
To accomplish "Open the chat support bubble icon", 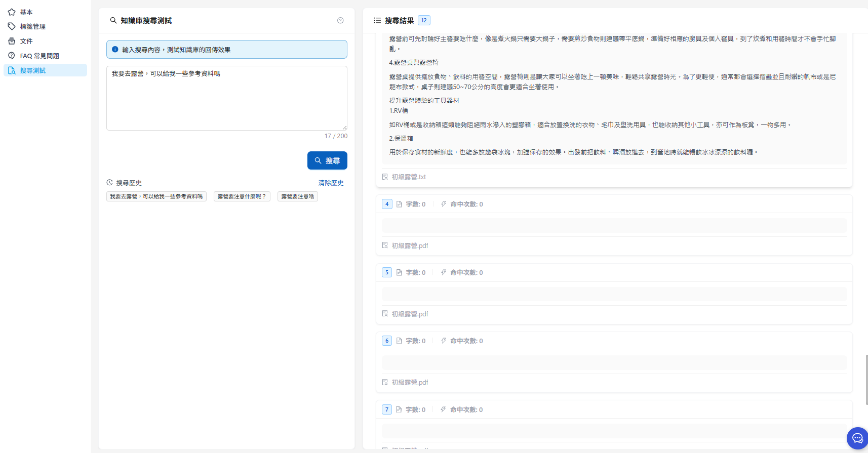I will coord(857,438).
